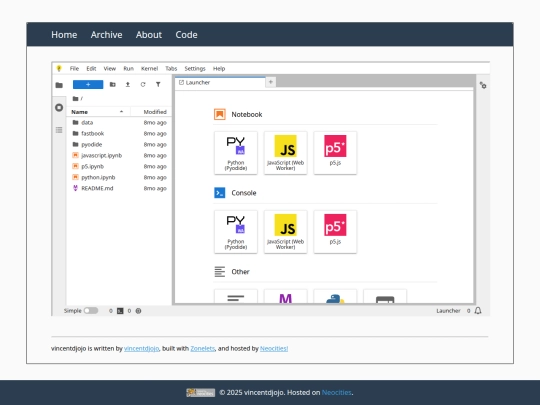Open the Edit menu
Image resolution: width=540 pixels, height=405 pixels.
(91, 69)
